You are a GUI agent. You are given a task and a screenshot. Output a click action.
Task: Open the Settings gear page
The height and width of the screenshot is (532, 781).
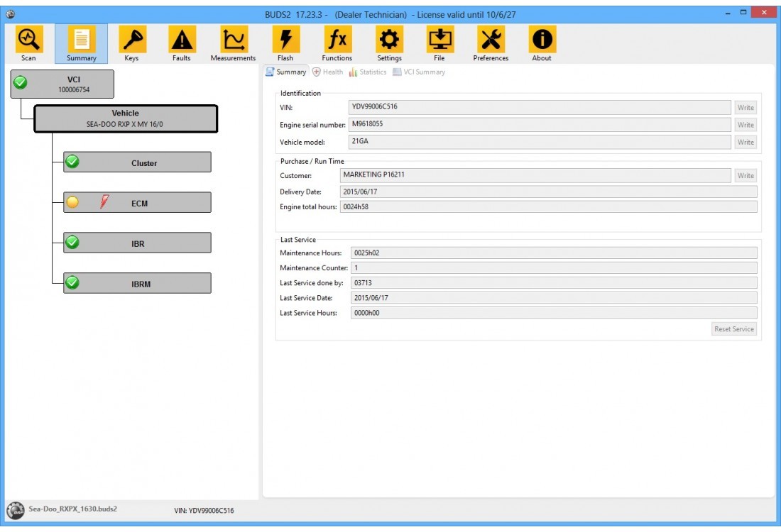coord(389,43)
